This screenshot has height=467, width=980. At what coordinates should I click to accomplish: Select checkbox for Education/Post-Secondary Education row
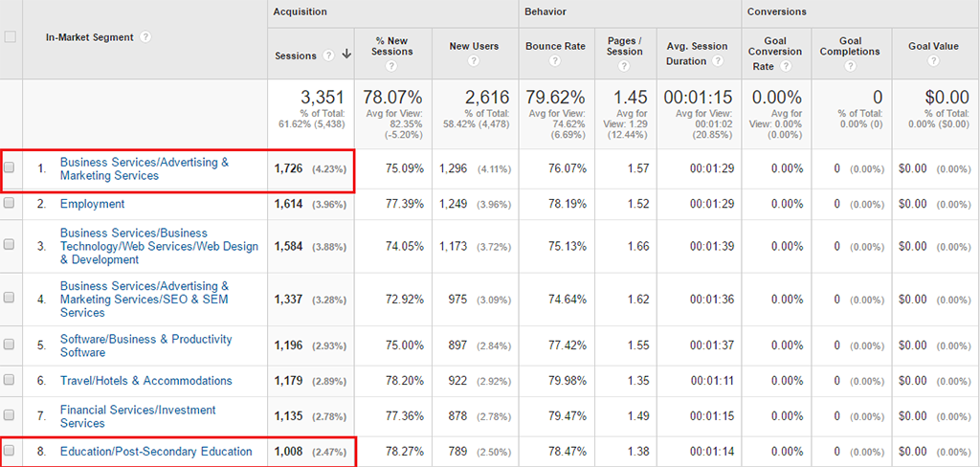coord(10,452)
